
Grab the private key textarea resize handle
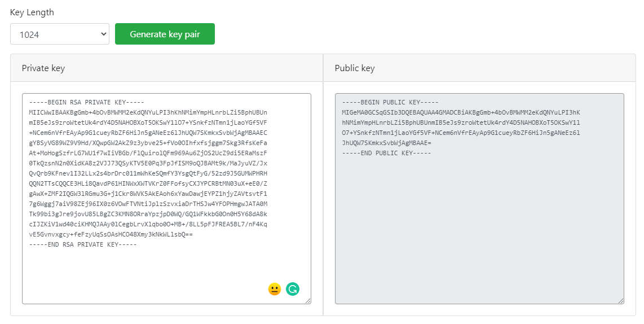[308, 301]
